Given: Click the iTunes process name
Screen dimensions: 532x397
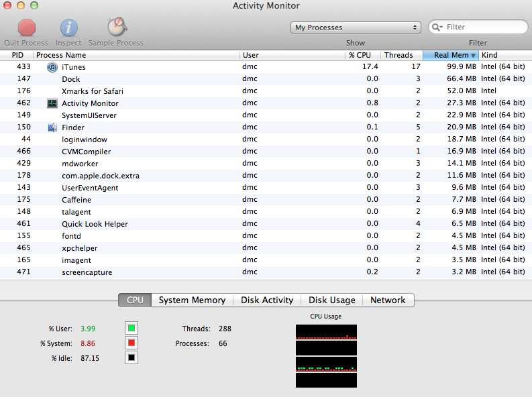Looking at the screenshot, I should 74,67.
